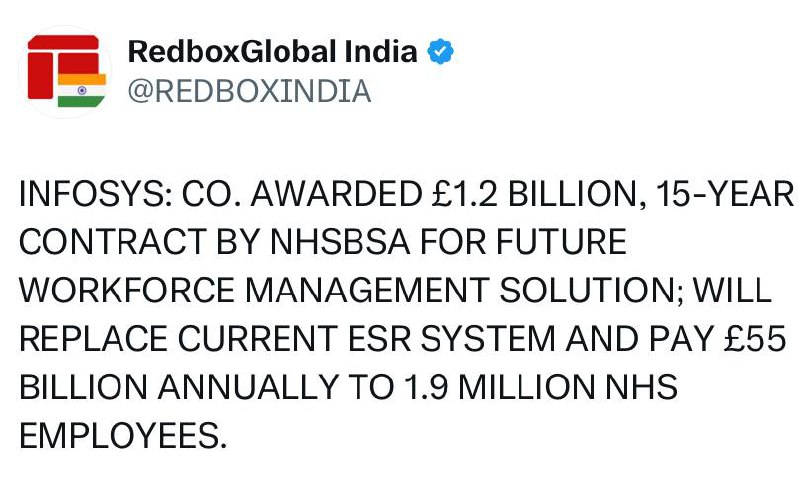Click the red Redbox logo shape

click(x=53, y=62)
